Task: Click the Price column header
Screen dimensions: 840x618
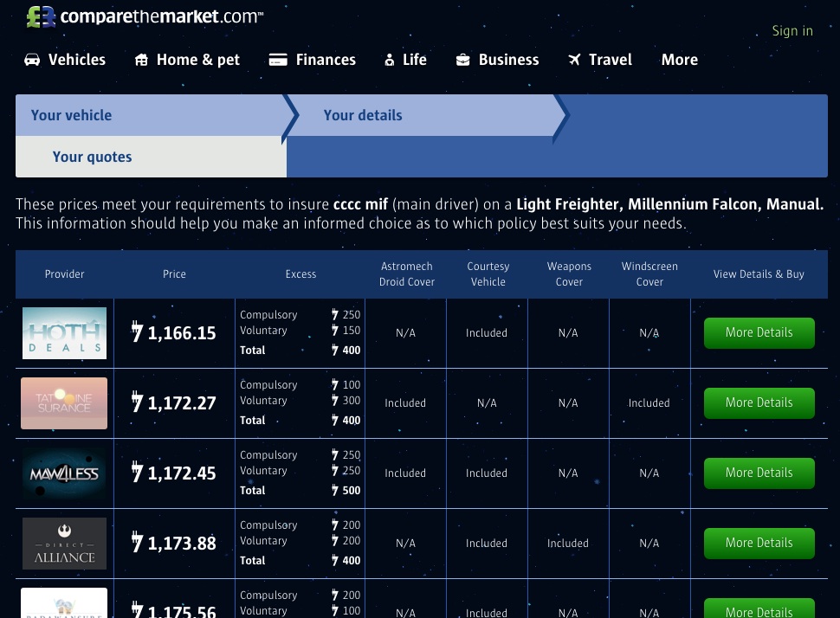Action: pyautogui.click(x=174, y=274)
